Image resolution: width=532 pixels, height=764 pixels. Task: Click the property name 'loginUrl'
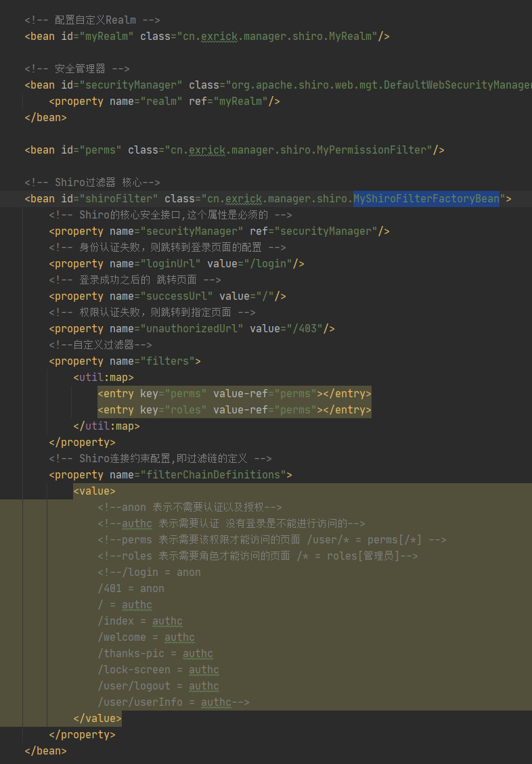point(171,264)
